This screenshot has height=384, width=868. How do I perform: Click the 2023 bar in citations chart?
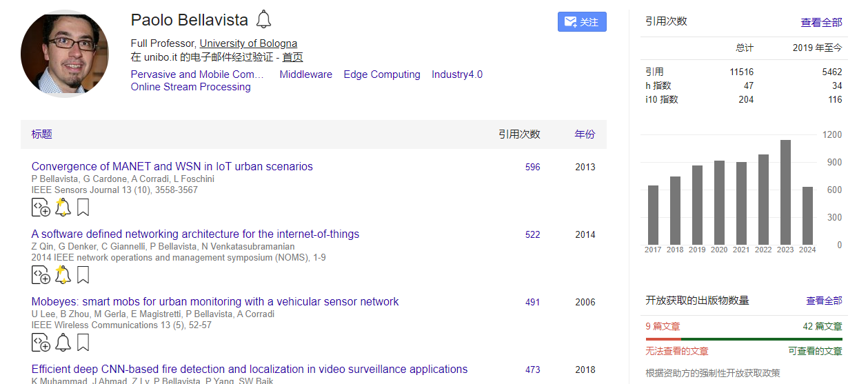tap(785, 192)
